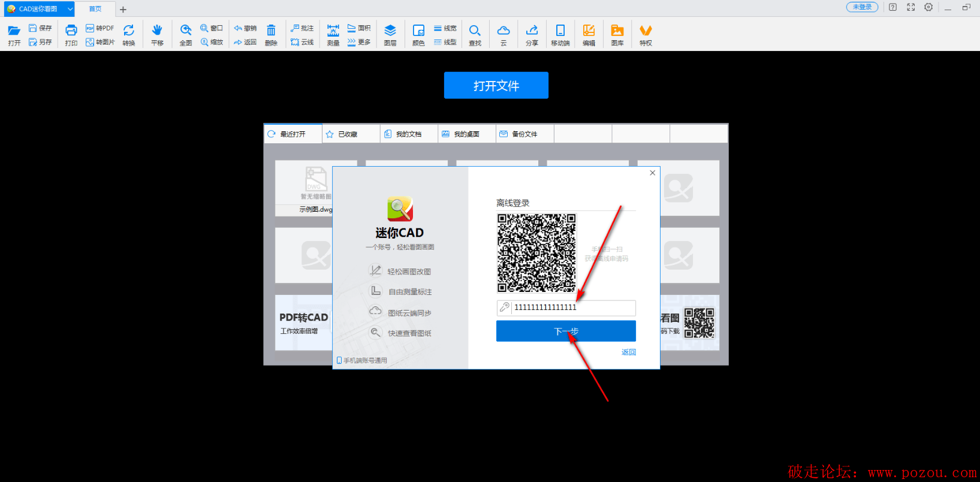980x482 pixels.
Task: Click the 全图 (Zoom extents) icon
Action: [186, 35]
